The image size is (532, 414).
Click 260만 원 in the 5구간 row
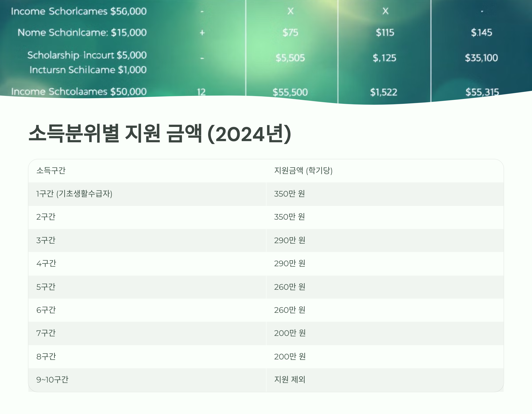pyautogui.click(x=289, y=287)
